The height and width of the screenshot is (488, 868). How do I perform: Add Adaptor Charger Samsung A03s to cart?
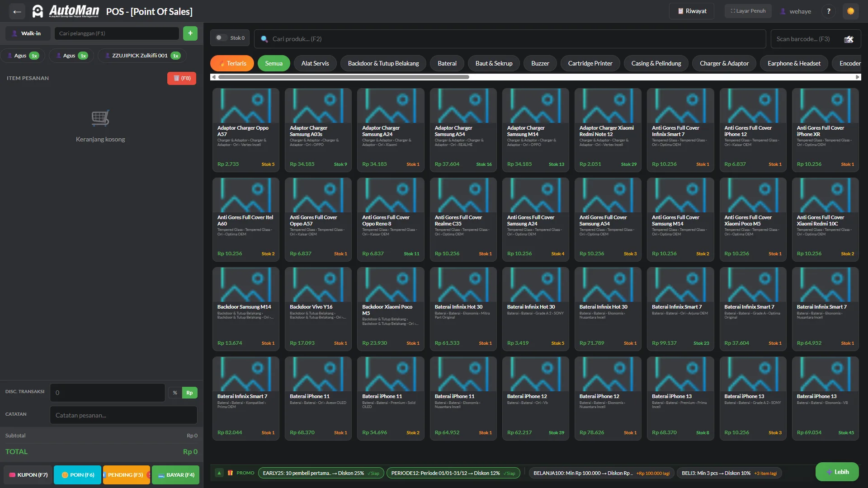click(x=318, y=130)
